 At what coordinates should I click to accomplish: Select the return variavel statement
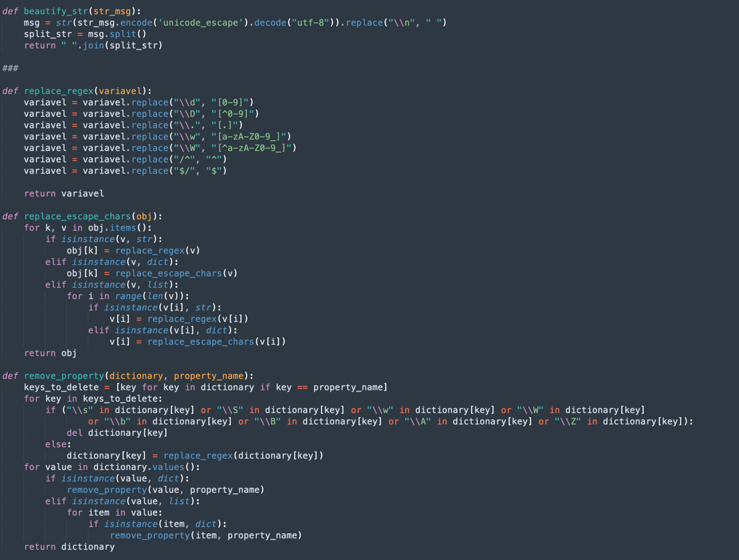pyautogui.click(x=64, y=193)
